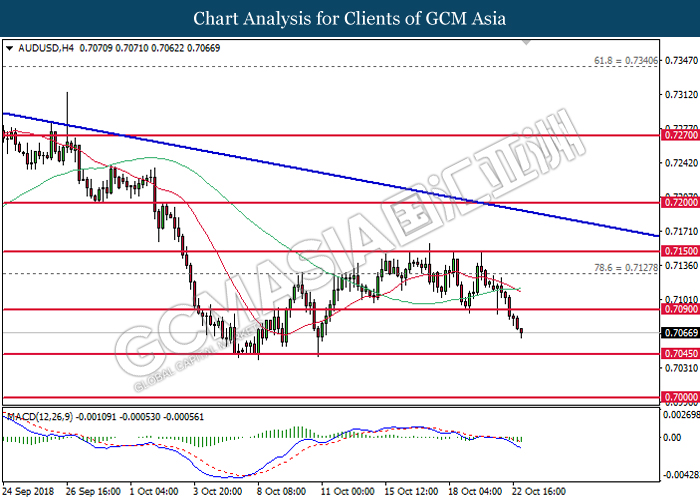Click the OHLC values 0.70709 0.70710 0.70622 0.70669

point(150,48)
